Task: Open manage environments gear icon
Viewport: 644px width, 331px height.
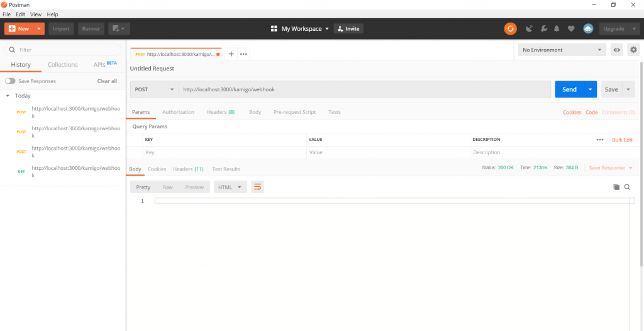Action: pyautogui.click(x=634, y=50)
